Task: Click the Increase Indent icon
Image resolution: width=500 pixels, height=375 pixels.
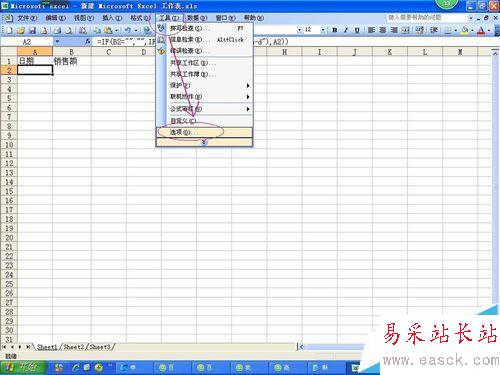Action: click(x=434, y=30)
